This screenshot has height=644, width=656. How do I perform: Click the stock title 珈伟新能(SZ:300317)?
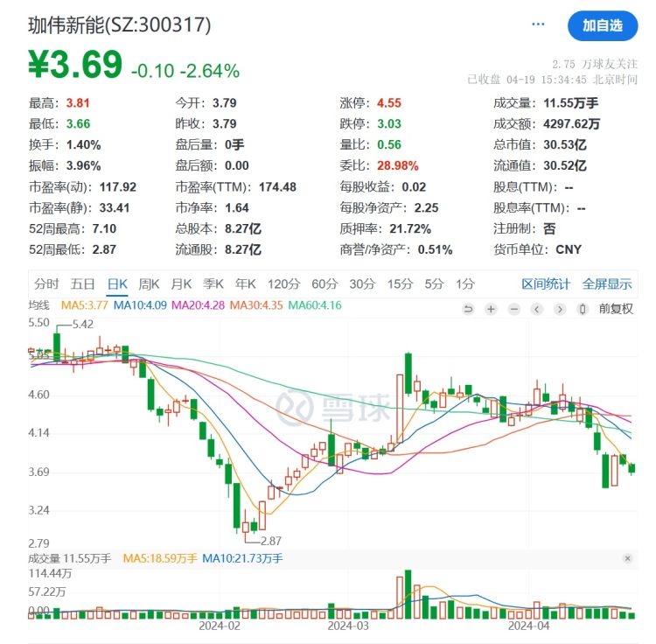tap(120, 25)
